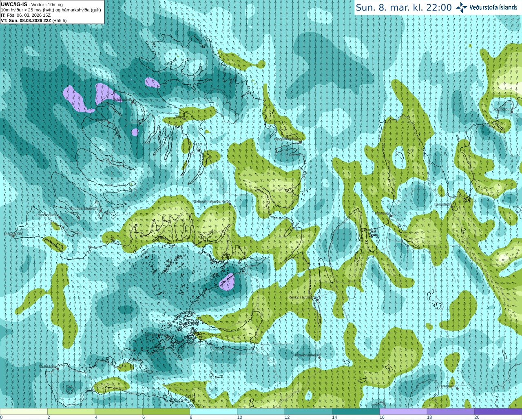Click the Steingrímsfjarðarheiði station label
This screenshot has height=420, width=522.
click(212, 201)
